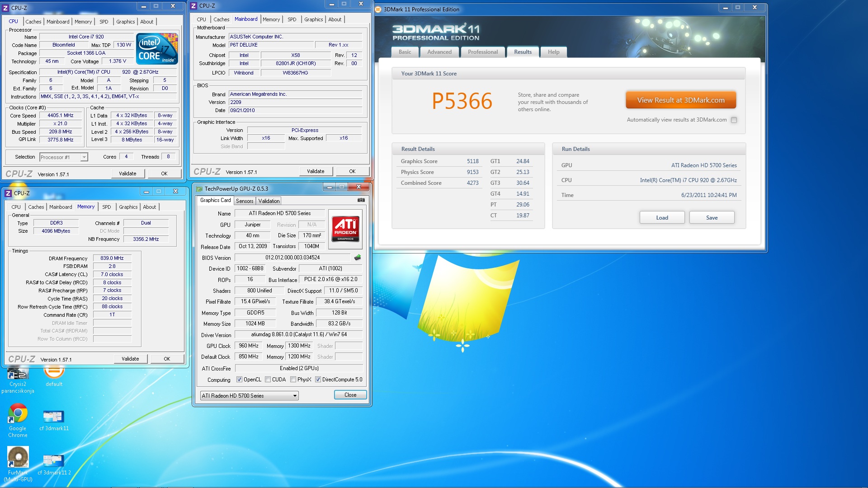Click Validate in the Mainboard CPU-Z window
868x488 pixels.
[x=316, y=171]
